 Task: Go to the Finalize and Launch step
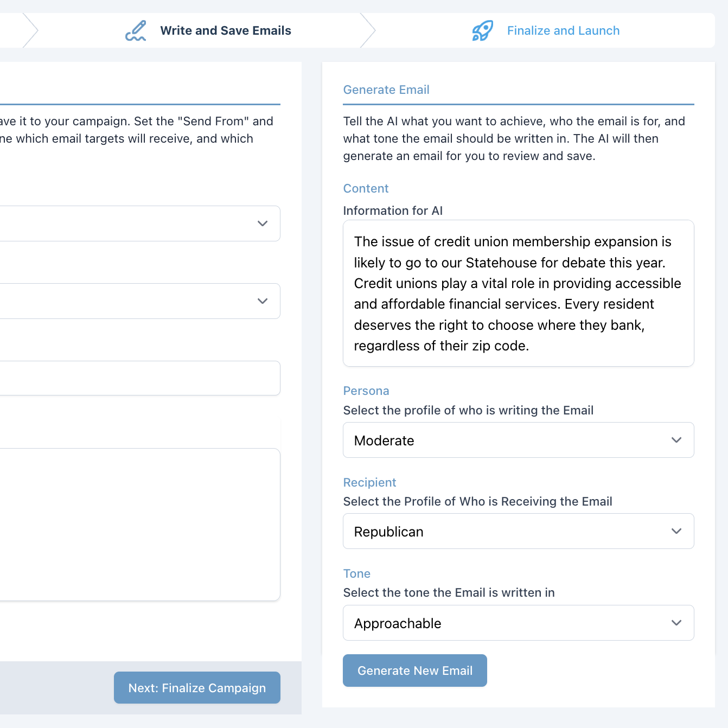coord(563,31)
